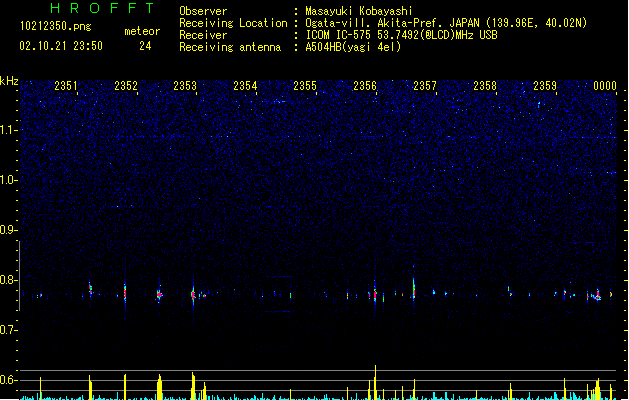Screen dimensions: 629x400
Task: Click the meteor count value 24
Action: [x=145, y=46]
